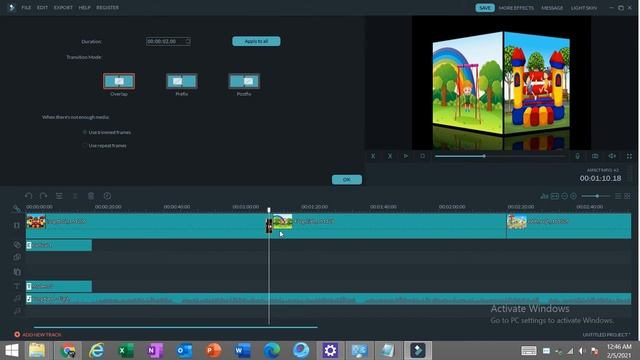Play the preview video

point(406,156)
